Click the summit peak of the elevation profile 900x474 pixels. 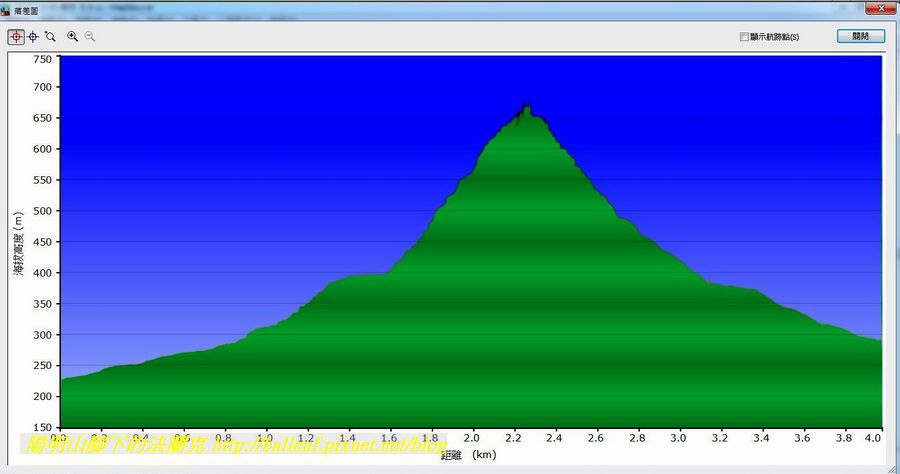pos(526,107)
